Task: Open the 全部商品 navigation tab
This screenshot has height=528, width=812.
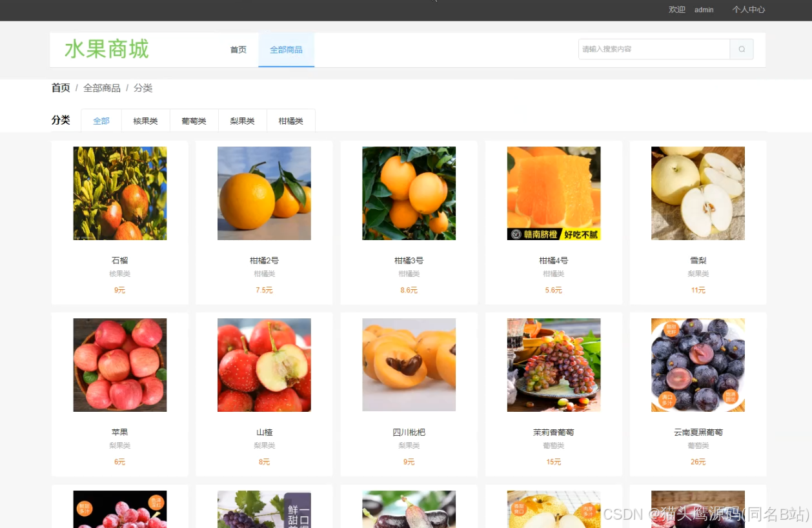Action: 286,50
